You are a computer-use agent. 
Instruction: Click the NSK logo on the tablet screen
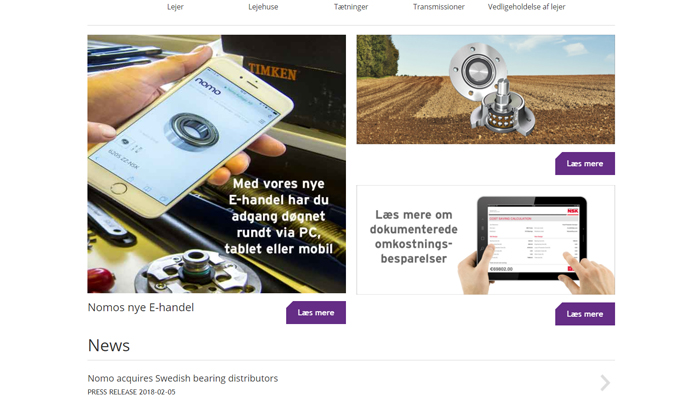click(572, 211)
